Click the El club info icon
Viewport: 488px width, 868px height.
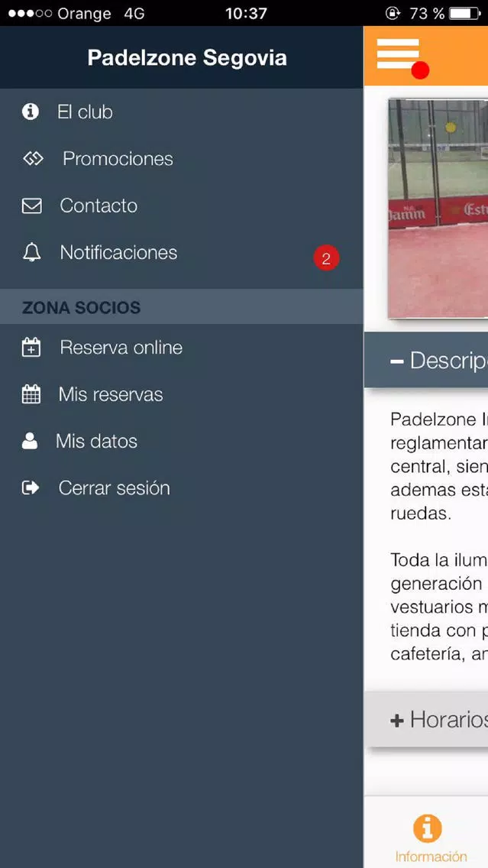tap(31, 112)
